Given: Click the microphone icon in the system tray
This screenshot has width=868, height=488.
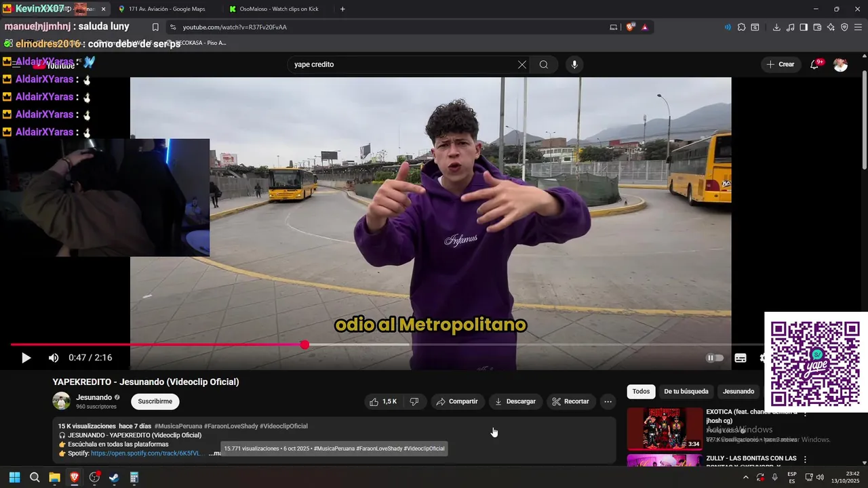Looking at the screenshot, I should [x=774, y=477].
